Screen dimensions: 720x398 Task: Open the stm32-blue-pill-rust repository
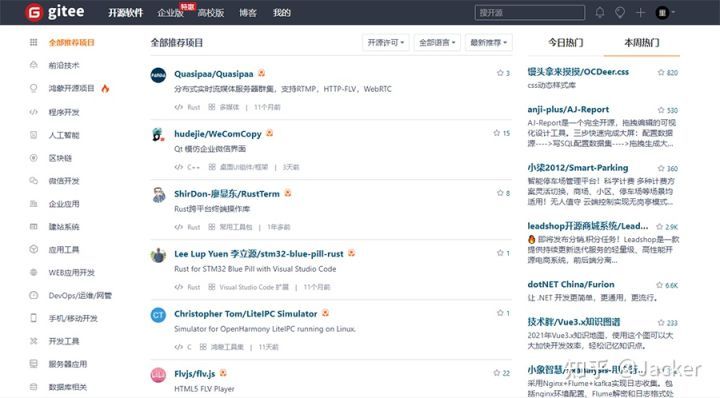pyautogui.click(x=259, y=254)
